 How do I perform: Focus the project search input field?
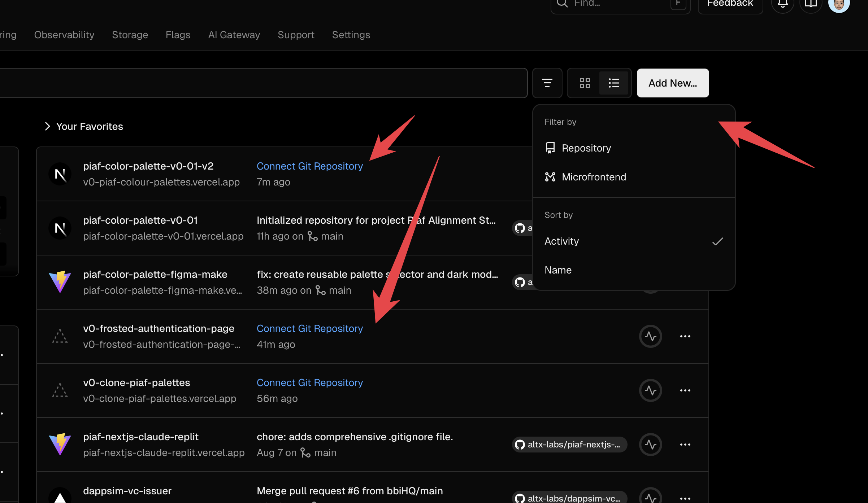(253, 83)
